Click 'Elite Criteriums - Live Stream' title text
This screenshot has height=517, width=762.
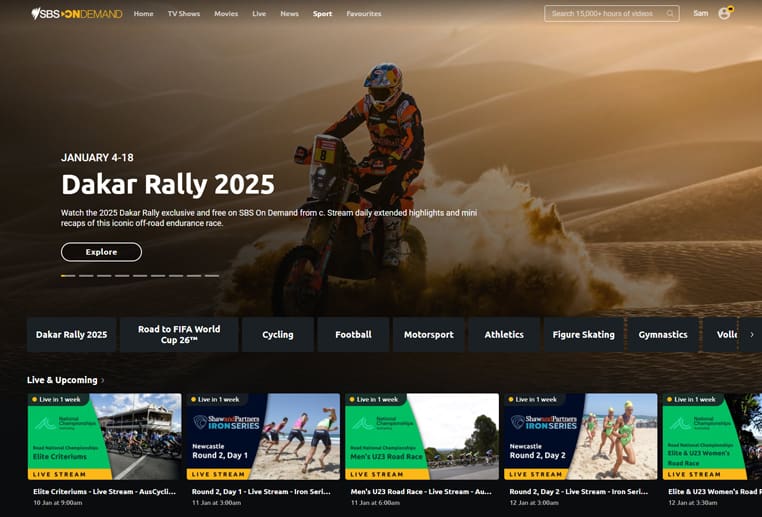pos(104,492)
